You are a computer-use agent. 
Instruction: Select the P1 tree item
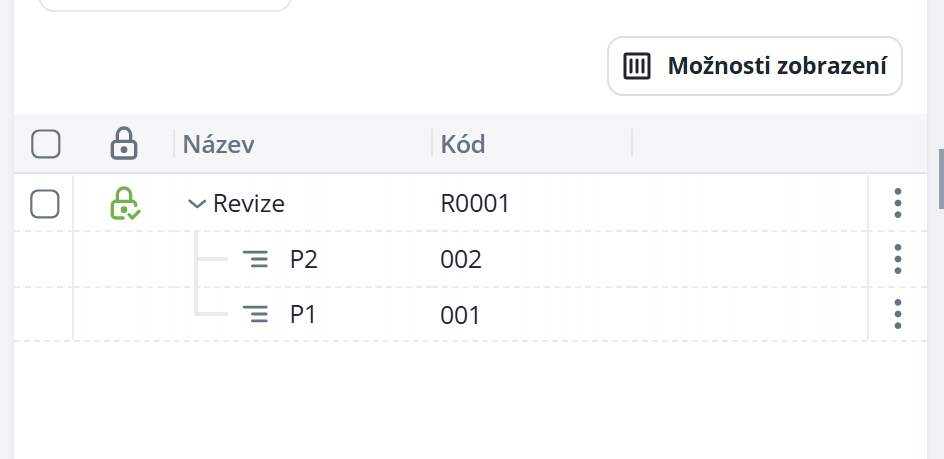click(303, 315)
